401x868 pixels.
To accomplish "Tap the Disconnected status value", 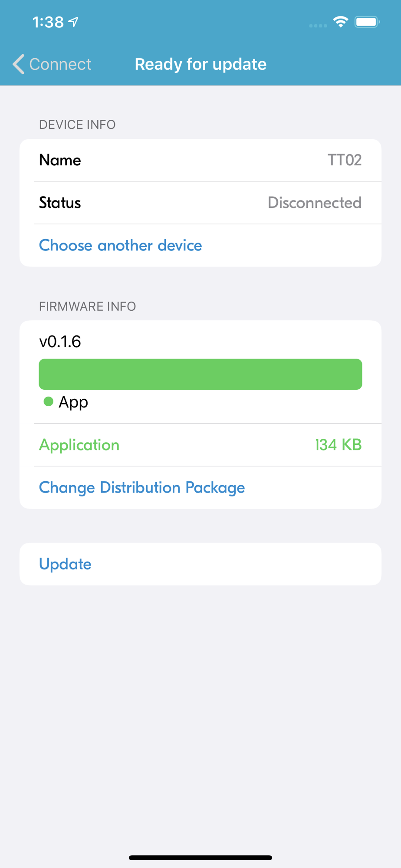I will pos(315,203).
